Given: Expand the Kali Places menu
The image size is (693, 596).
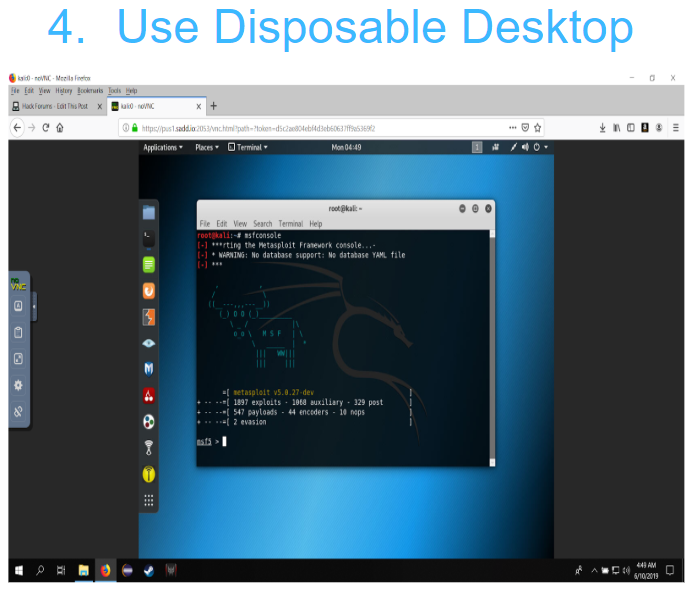Looking at the screenshot, I should [x=207, y=147].
